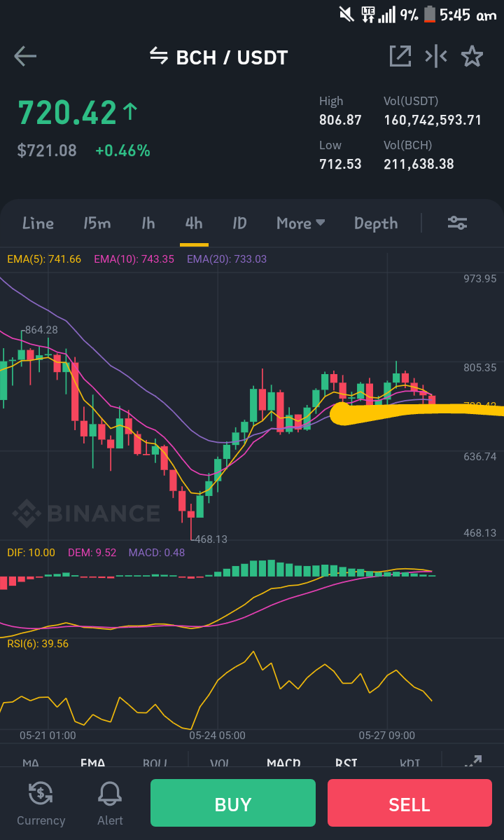Screen dimensions: 504x840
Task: Add pair to favorites with star icon
Action: (472, 56)
